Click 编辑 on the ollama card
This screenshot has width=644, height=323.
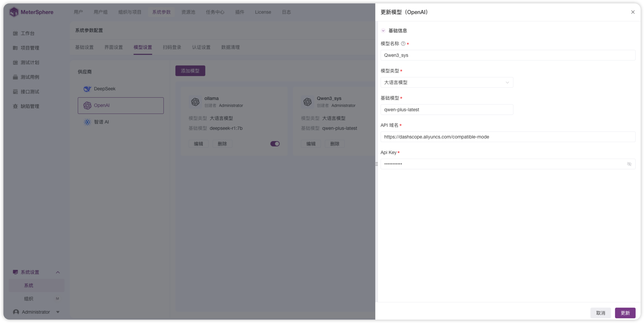199,144
